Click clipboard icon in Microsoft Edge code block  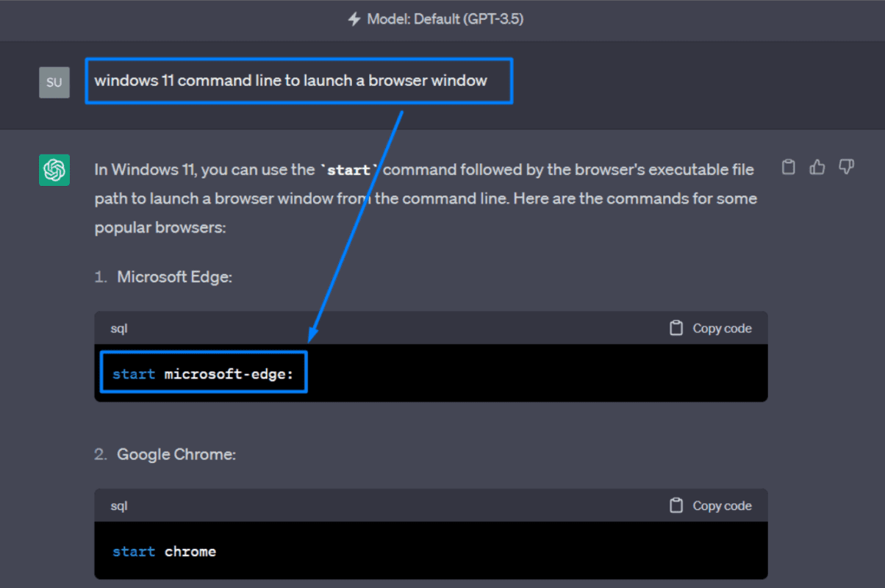(676, 328)
